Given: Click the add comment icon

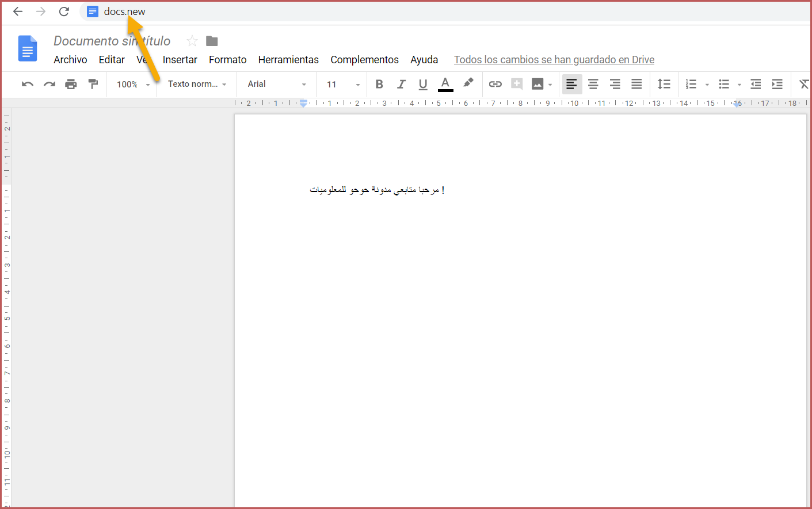Looking at the screenshot, I should [x=517, y=84].
